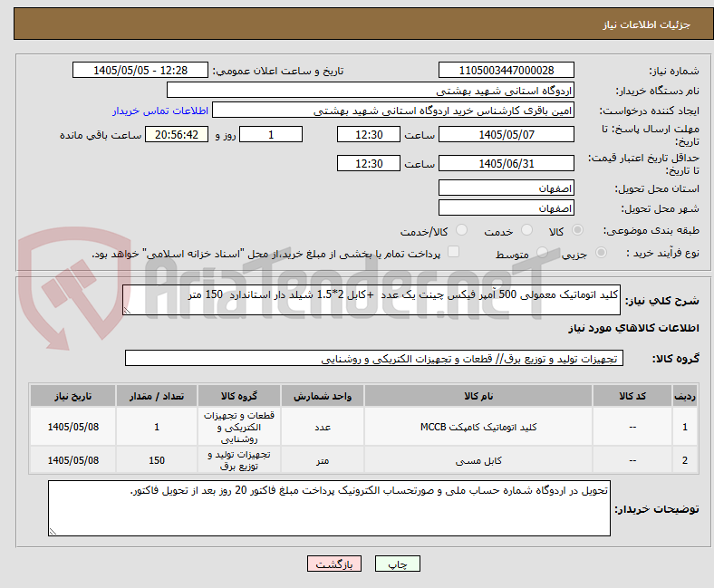Viewport: 714px width, 588px height.
Task: Click the price validity date 1405/06/31
Action: coord(507,163)
